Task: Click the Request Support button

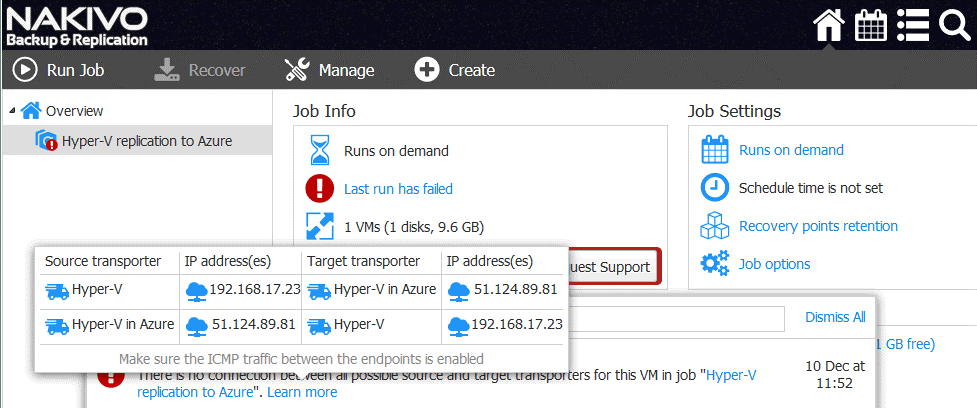Action: (610, 267)
